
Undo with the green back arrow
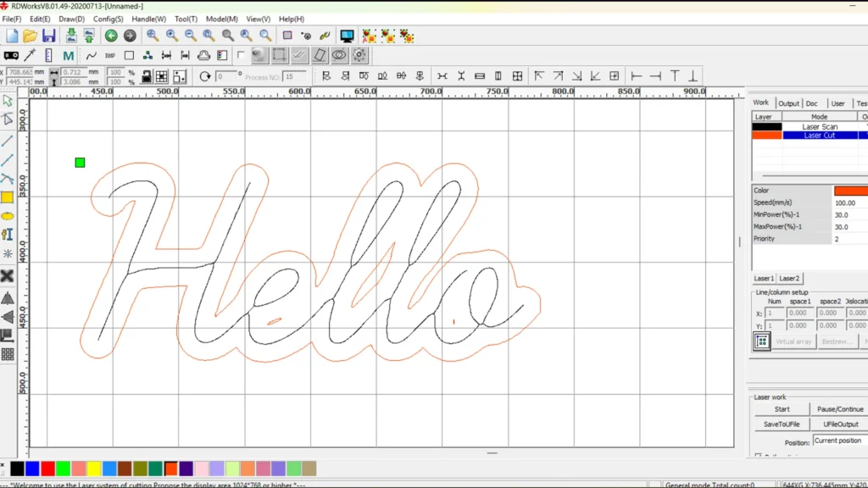pyautogui.click(x=111, y=36)
